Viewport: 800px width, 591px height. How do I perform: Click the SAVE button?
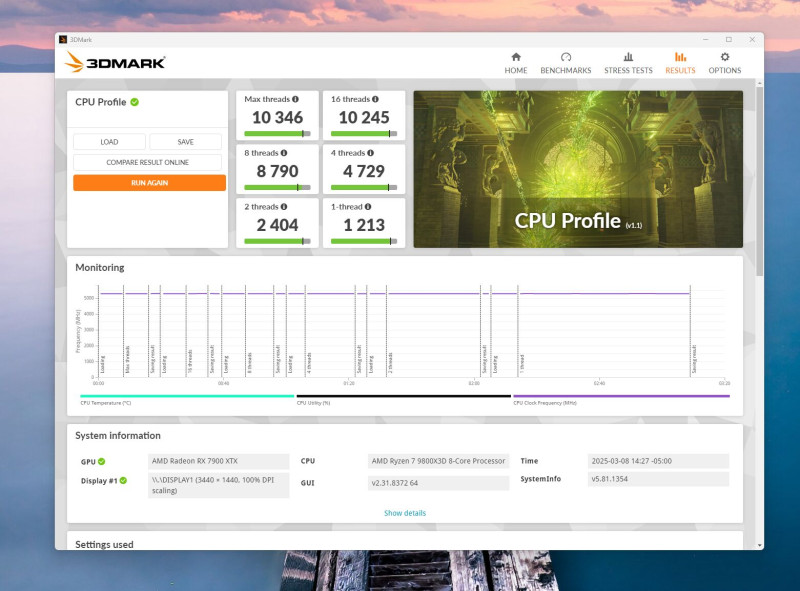click(186, 142)
